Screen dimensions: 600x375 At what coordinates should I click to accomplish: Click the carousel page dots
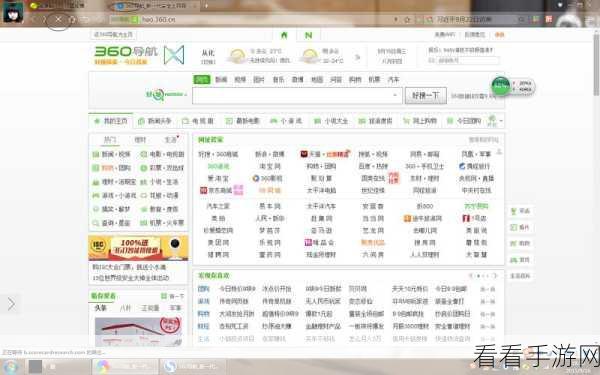(x=483, y=276)
